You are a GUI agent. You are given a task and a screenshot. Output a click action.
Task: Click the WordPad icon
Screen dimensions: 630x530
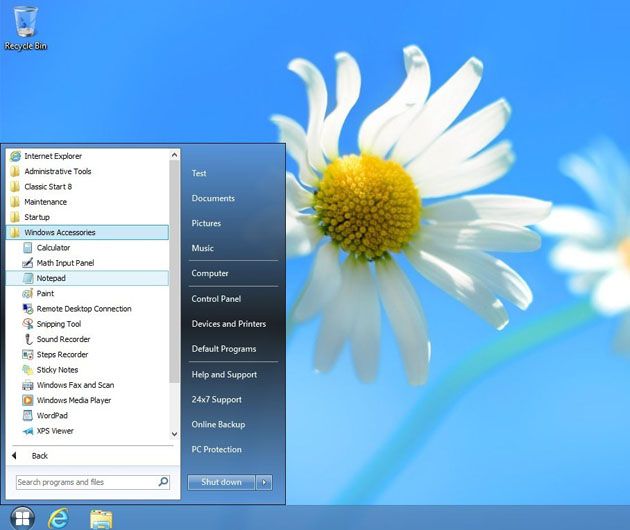pos(27,416)
